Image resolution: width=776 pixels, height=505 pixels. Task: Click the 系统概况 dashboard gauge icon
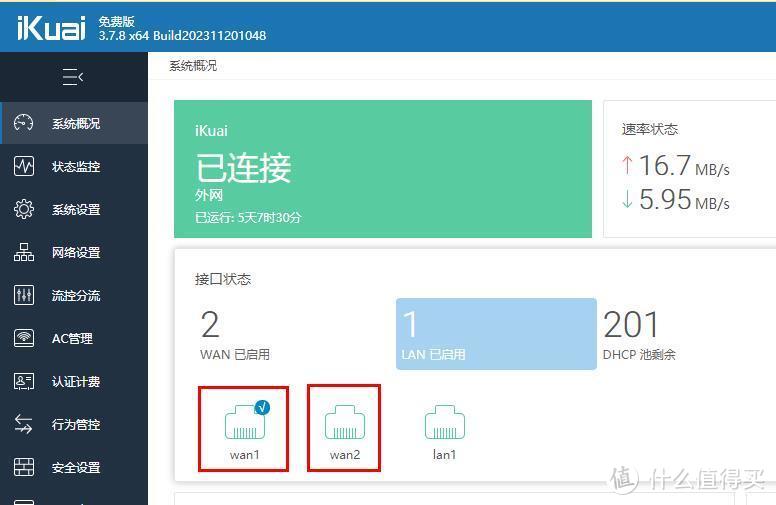24,123
